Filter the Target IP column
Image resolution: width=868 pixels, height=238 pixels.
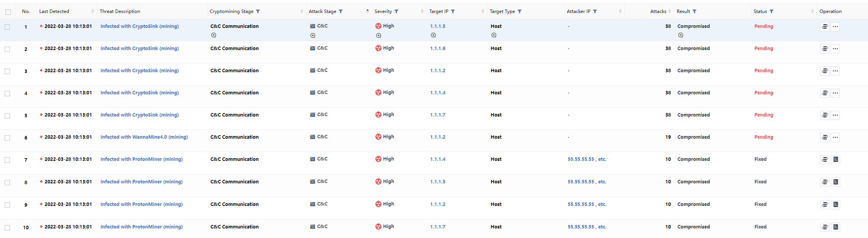coord(453,11)
